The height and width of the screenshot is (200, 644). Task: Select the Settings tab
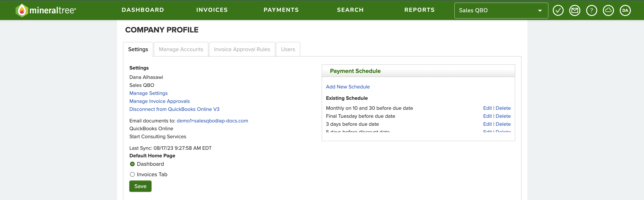(138, 49)
